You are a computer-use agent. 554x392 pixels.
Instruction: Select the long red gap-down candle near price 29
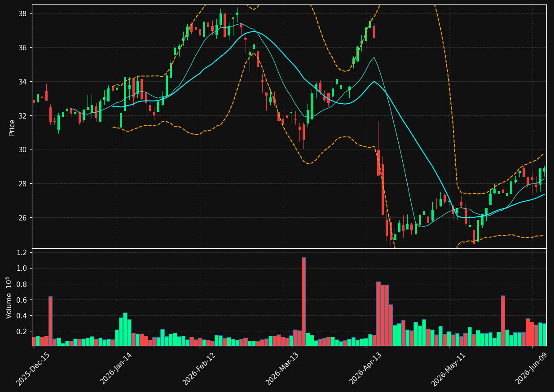pyautogui.click(x=378, y=163)
